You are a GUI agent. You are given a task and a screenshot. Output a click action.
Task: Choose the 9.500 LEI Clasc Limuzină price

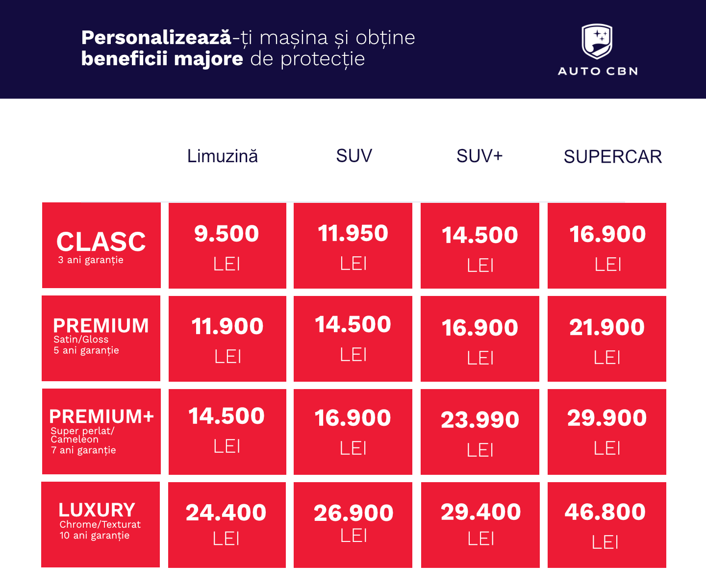[227, 245]
